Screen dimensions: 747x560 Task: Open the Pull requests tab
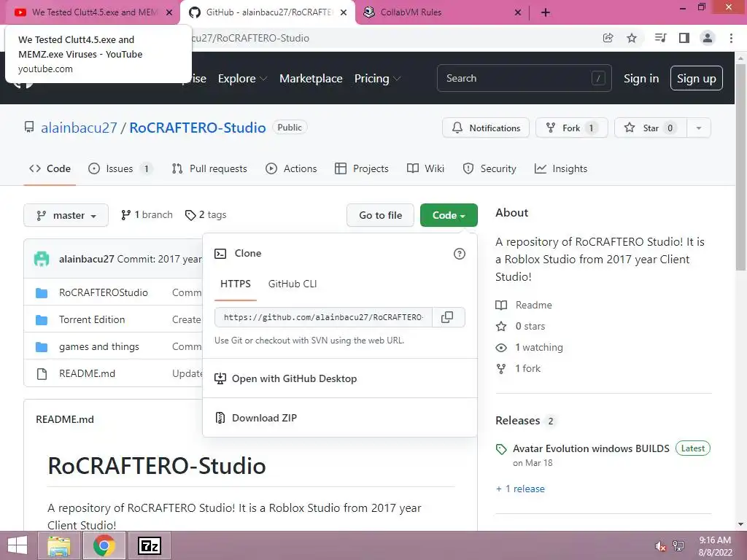coord(209,168)
